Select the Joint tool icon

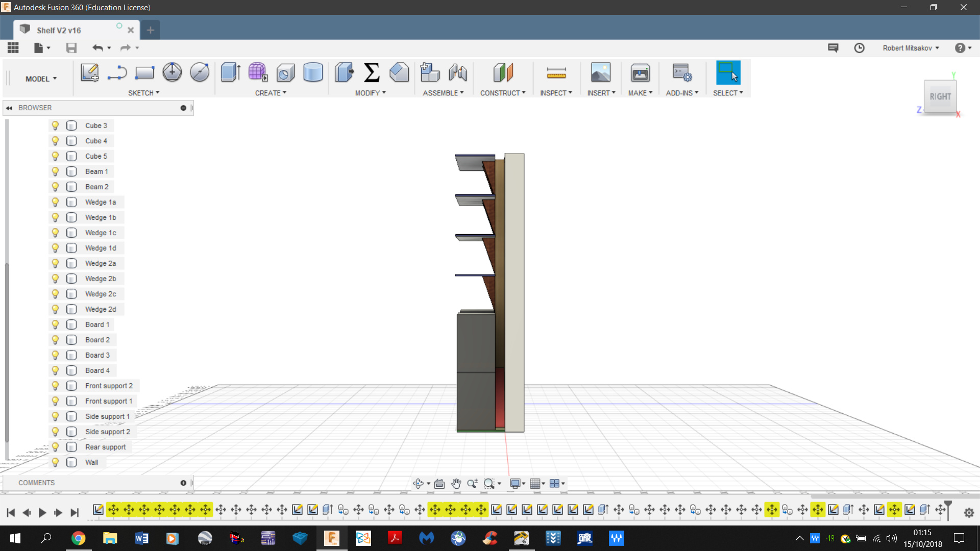tap(458, 72)
